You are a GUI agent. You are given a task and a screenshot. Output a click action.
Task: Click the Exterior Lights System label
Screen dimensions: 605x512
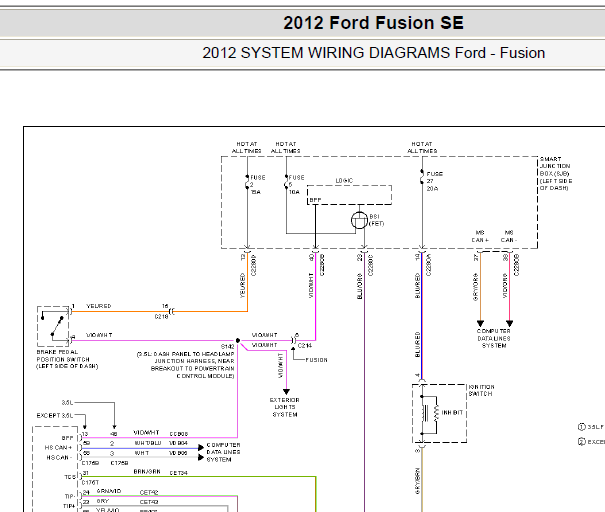tap(285, 407)
